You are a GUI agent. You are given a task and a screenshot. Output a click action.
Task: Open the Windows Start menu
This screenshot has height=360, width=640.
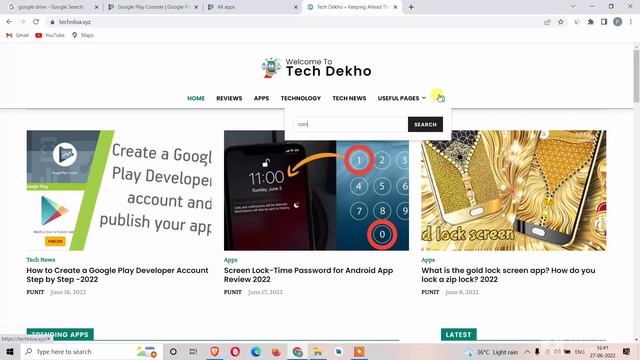(x=10, y=351)
